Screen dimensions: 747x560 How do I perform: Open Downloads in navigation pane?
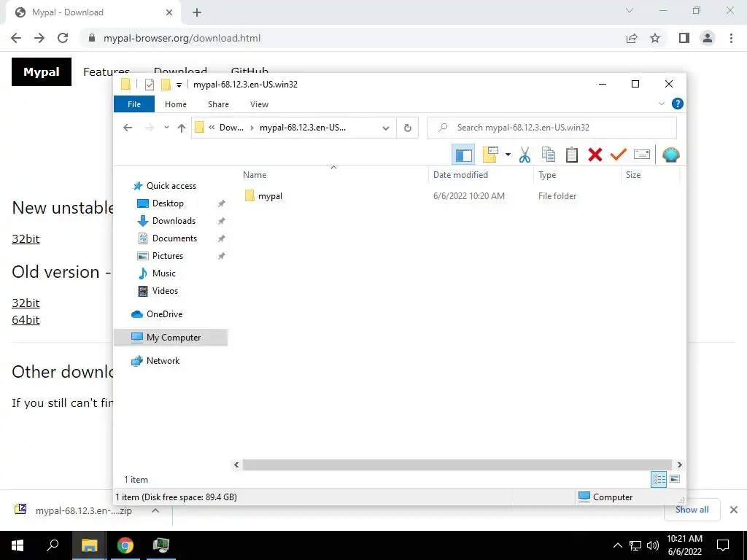(174, 221)
